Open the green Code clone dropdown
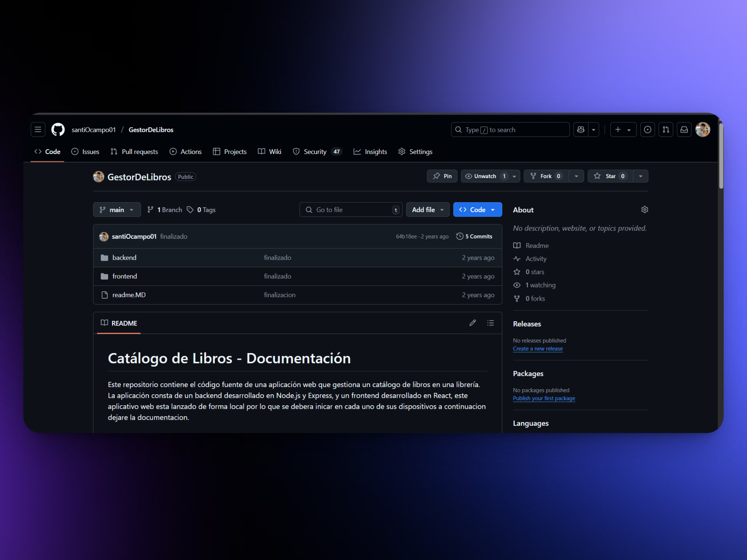The height and width of the screenshot is (560, 747). coord(477,210)
